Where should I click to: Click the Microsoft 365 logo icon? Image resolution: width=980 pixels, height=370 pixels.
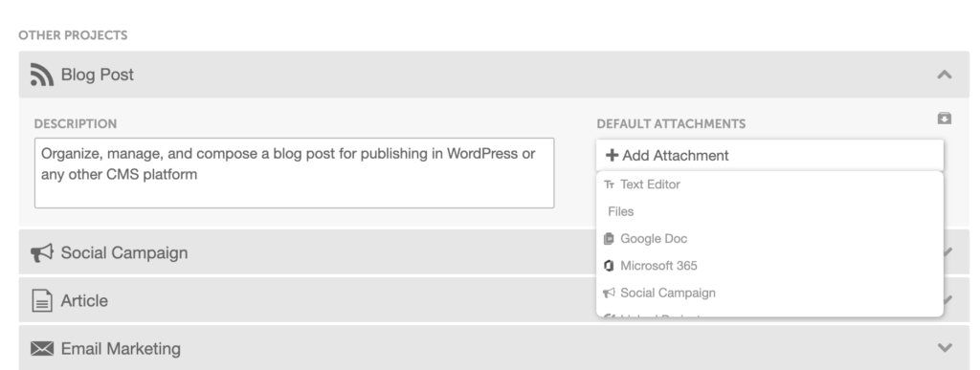[x=610, y=266]
